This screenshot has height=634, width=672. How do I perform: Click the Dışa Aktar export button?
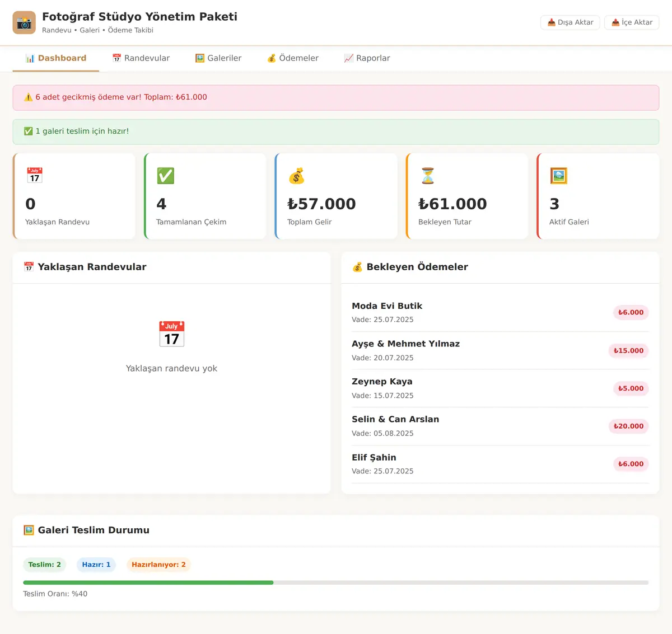coord(570,22)
